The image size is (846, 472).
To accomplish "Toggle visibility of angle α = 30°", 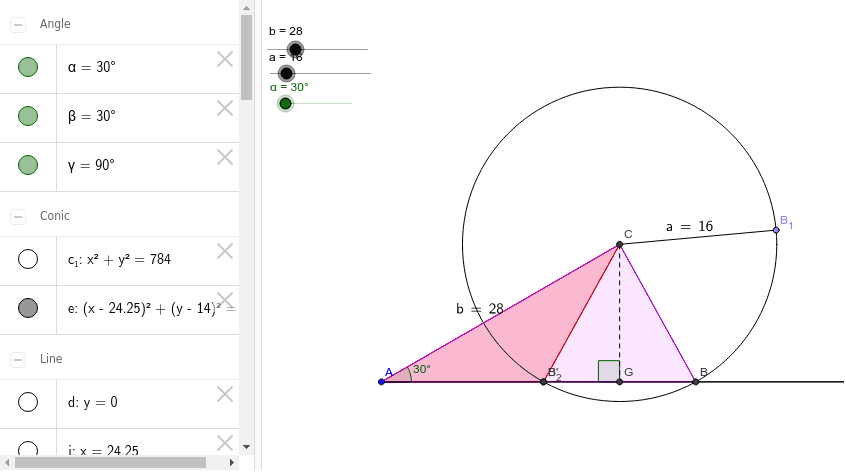I will [28, 67].
